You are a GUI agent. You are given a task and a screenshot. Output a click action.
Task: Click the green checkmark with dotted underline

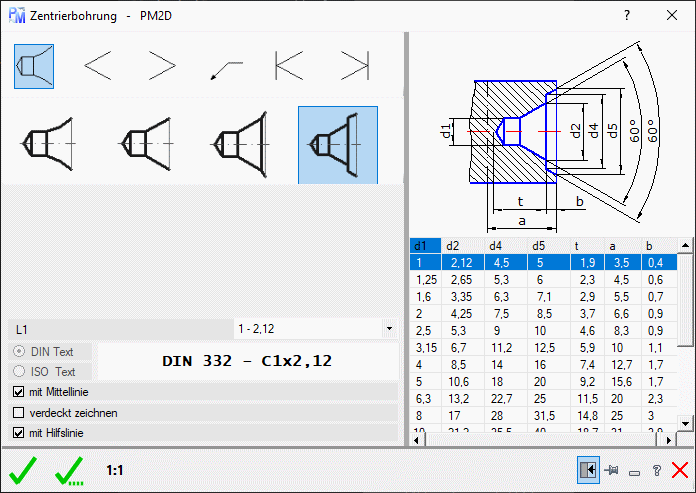tap(70, 468)
